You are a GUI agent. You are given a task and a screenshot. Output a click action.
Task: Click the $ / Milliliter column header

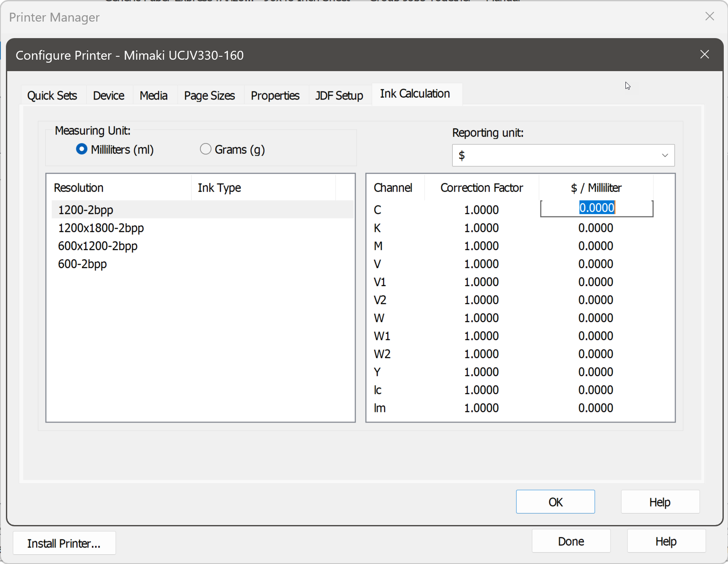[x=596, y=188]
